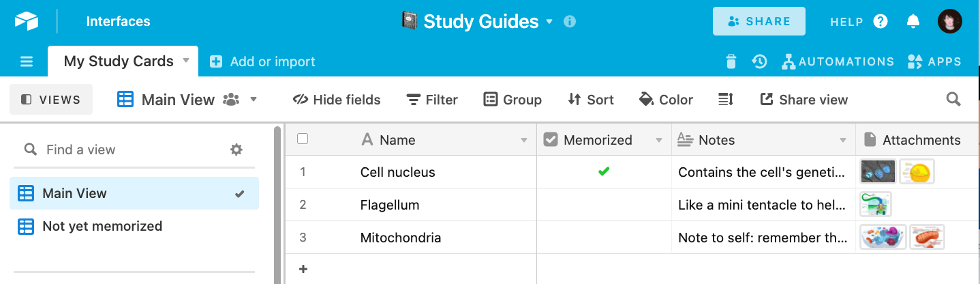Open the Color options
The width and height of the screenshot is (980, 284).
click(666, 100)
